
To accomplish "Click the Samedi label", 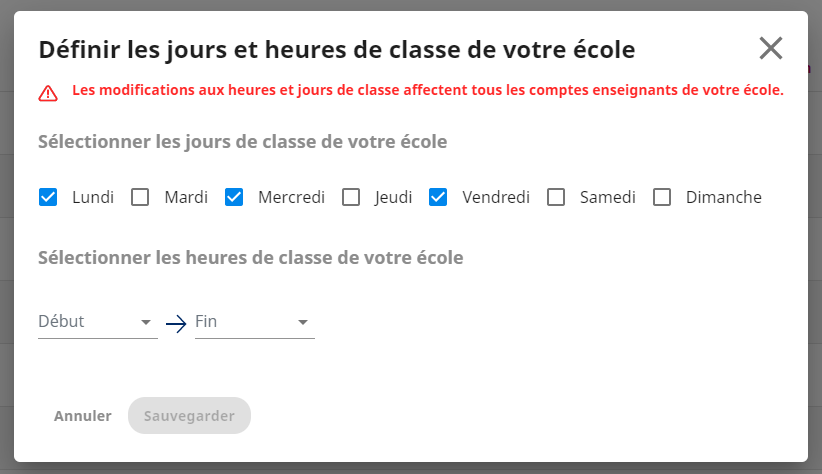I will point(608,197).
